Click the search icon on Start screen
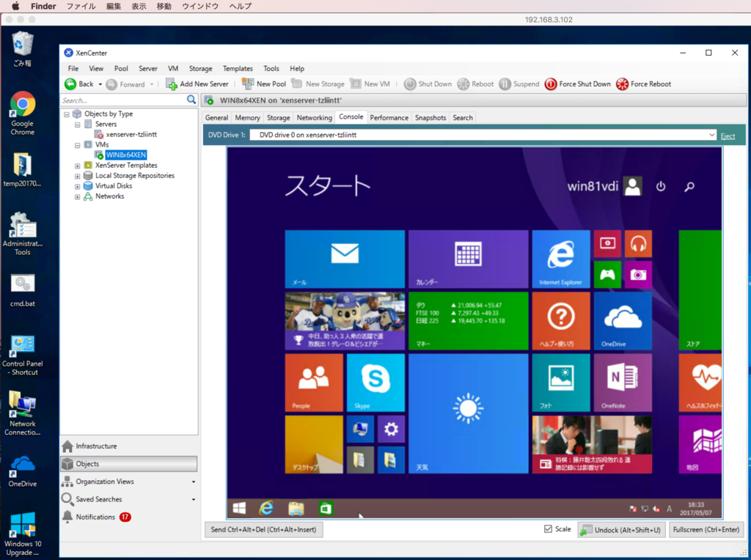Screen dimensions: 751x560 click(x=689, y=186)
